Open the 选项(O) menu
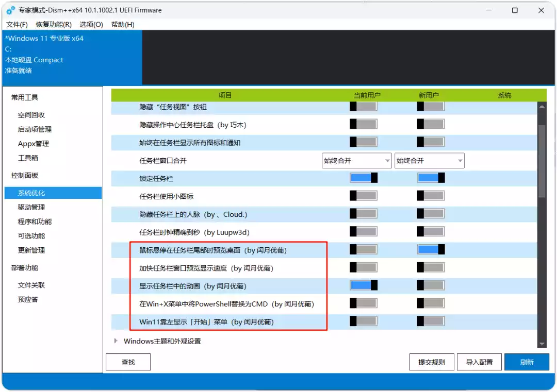557x392 pixels. (91, 25)
